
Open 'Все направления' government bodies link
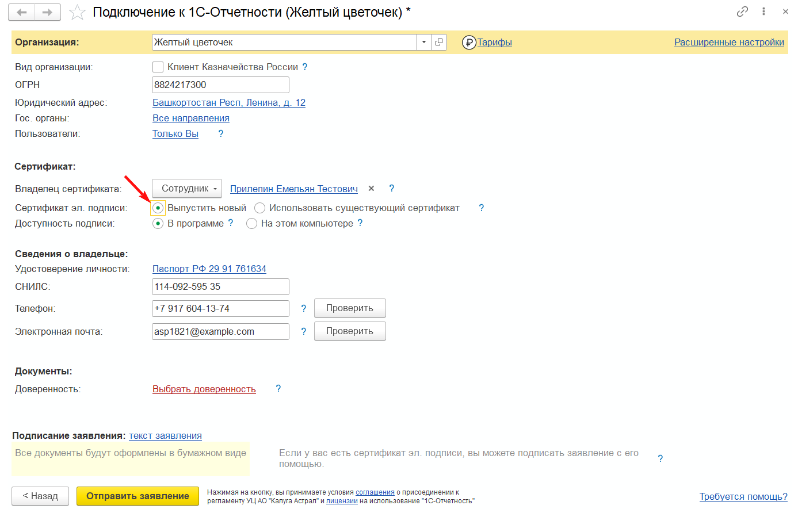191,118
